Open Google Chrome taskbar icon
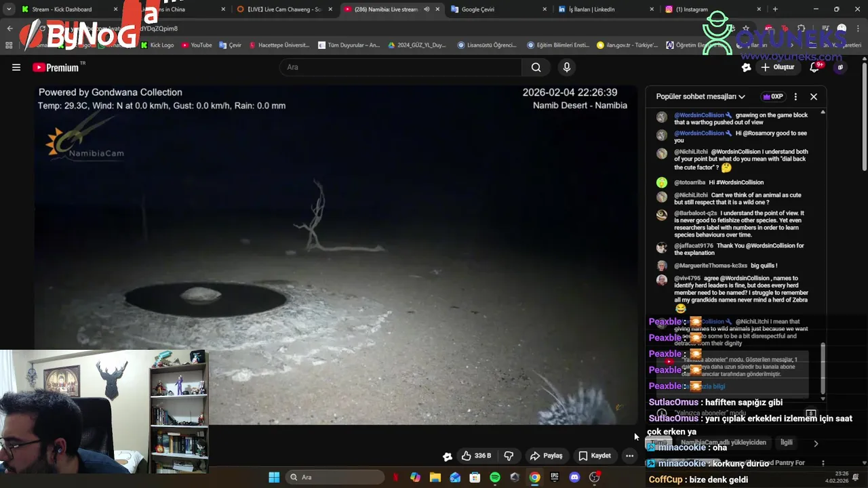 pos(535,477)
